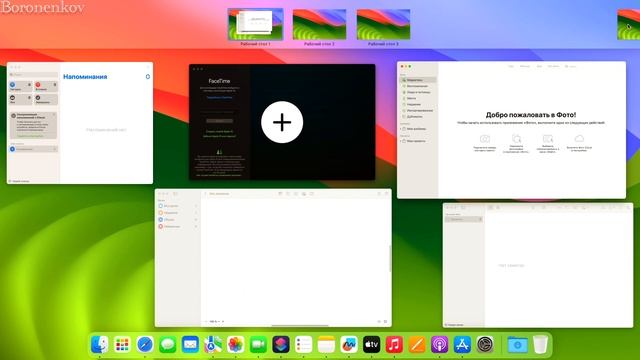Open Messages from the Dock

coord(168,345)
